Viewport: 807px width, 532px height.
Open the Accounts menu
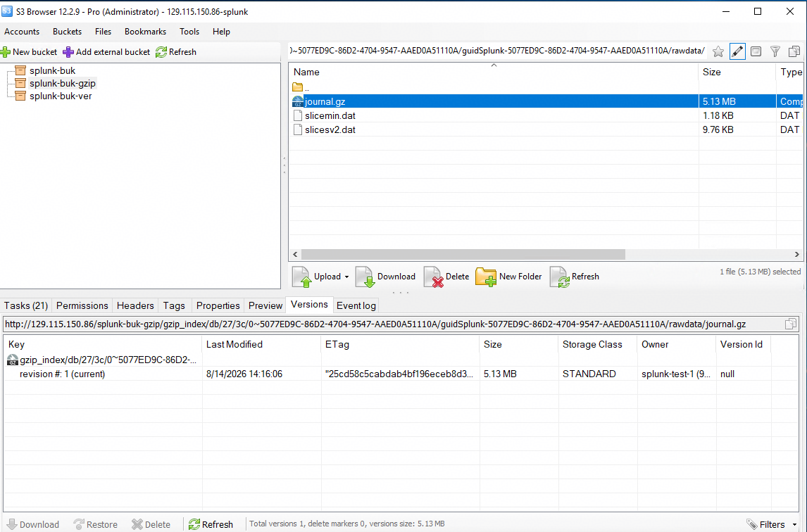coord(22,32)
